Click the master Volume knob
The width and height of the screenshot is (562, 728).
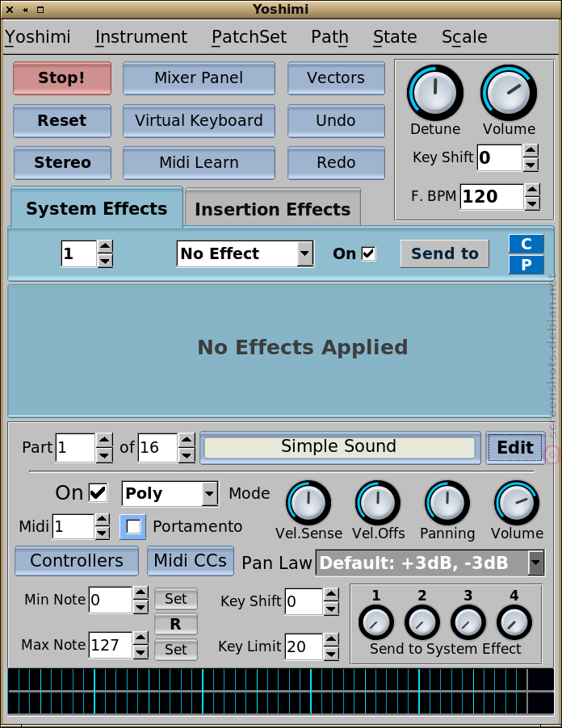tap(509, 93)
